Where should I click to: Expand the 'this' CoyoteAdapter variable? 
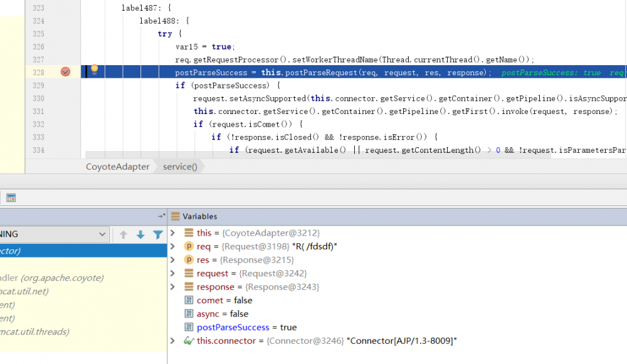coord(173,232)
